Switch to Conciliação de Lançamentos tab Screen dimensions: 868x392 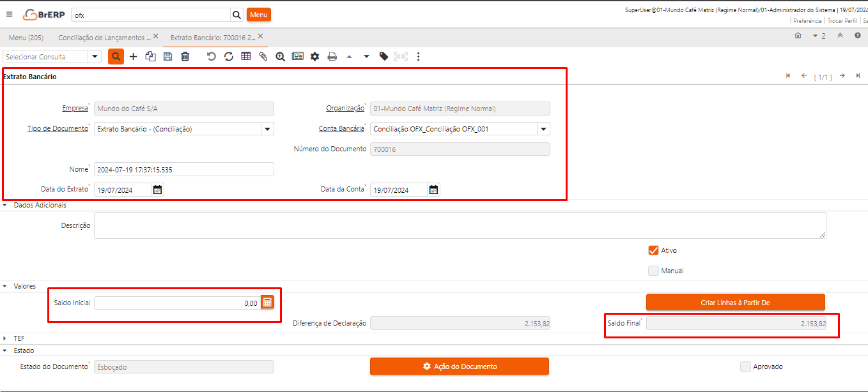pos(104,38)
